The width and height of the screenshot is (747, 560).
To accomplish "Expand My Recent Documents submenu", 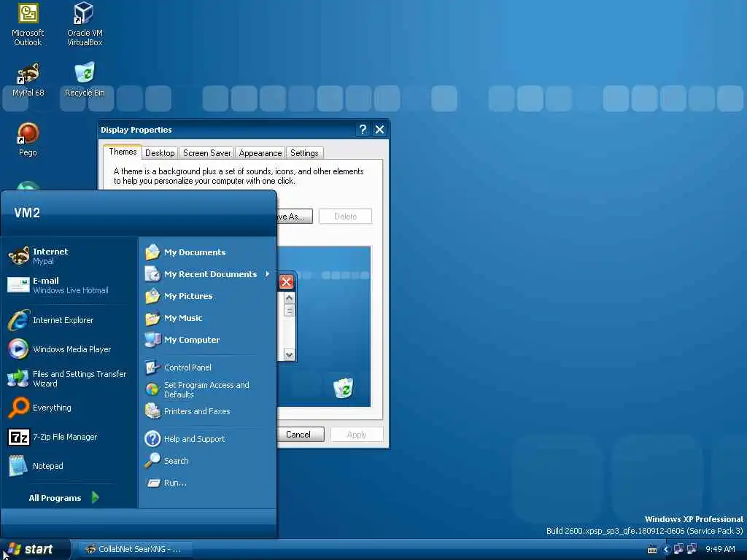I will pos(207,274).
